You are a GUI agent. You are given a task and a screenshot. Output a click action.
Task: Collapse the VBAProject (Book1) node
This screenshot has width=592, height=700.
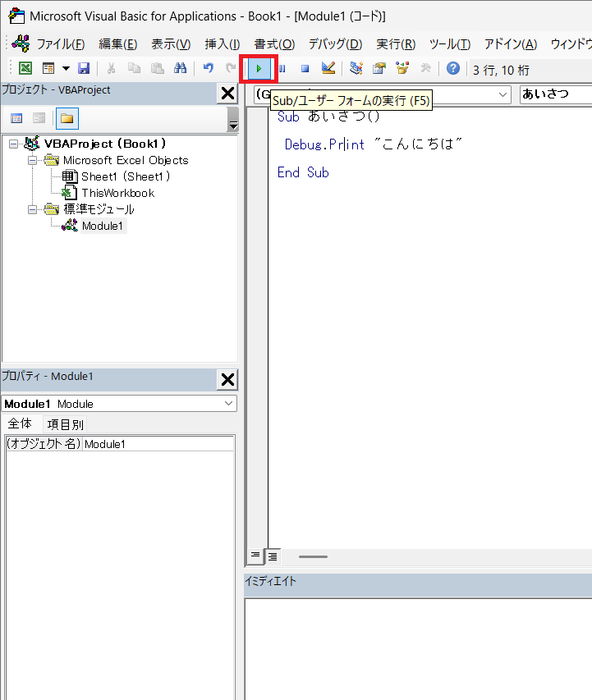13,144
